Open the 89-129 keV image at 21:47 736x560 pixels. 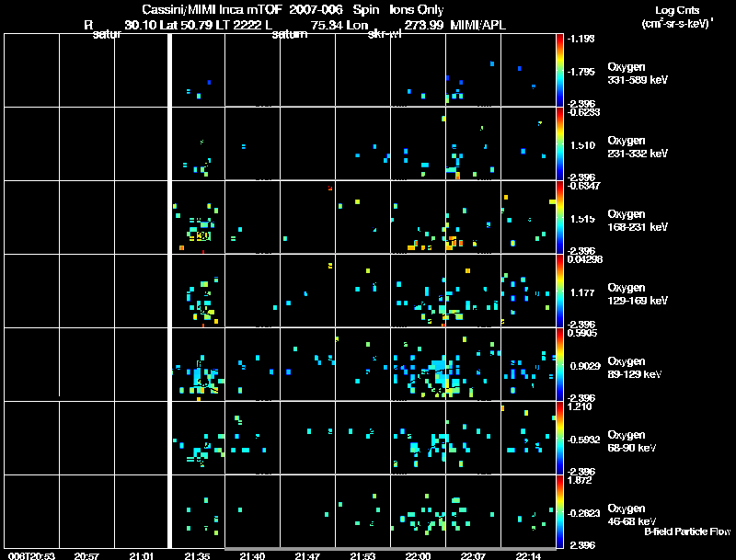307,365
